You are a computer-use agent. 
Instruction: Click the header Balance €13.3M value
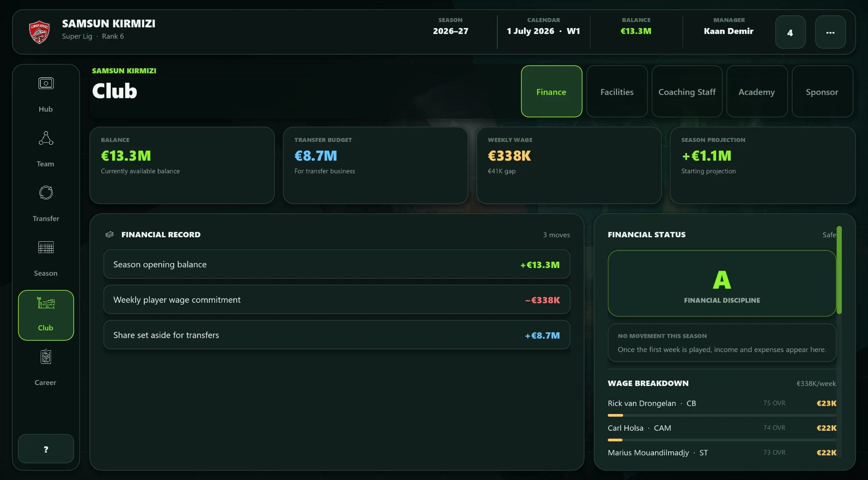tap(636, 31)
